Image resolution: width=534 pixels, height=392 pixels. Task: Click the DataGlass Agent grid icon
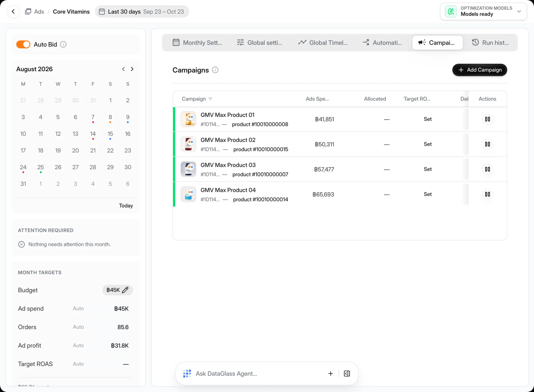(187, 374)
